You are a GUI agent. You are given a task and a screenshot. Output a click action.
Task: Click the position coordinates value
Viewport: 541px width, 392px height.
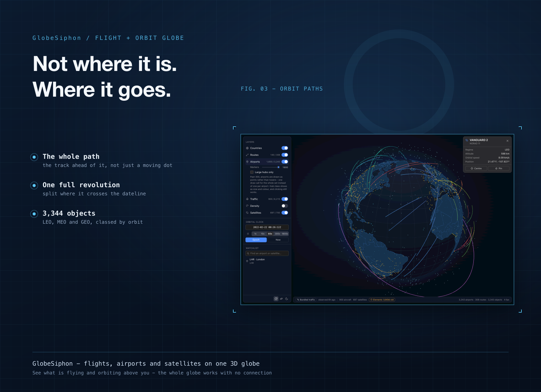pyautogui.click(x=498, y=162)
